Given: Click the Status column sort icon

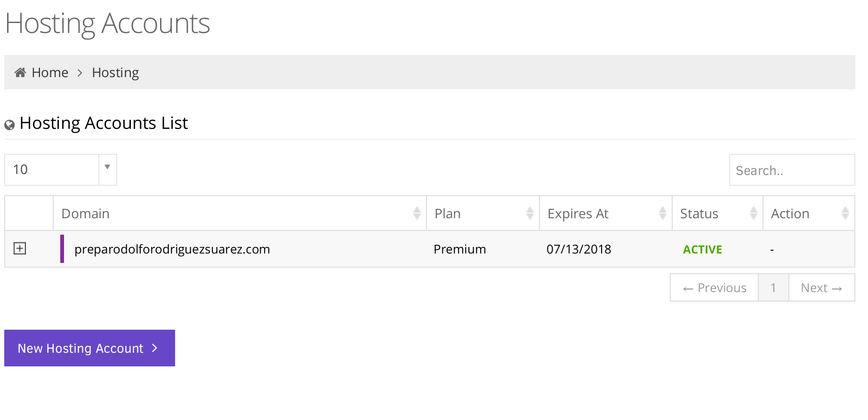Looking at the screenshot, I should (x=753, y=213).
